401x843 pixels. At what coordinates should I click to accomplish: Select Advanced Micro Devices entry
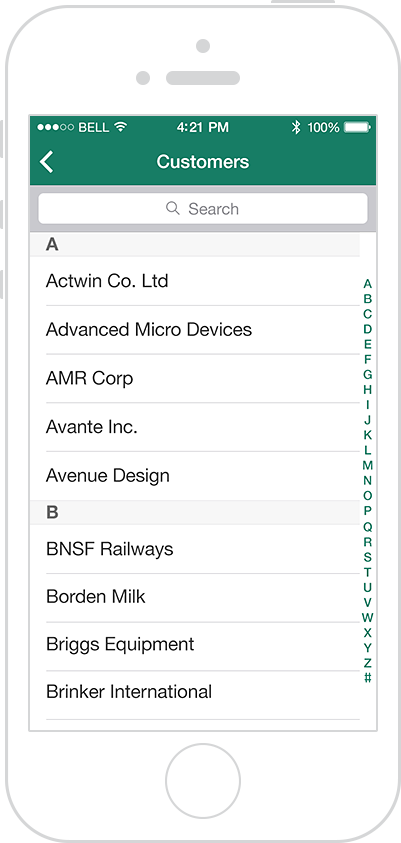tap(195, 330)
